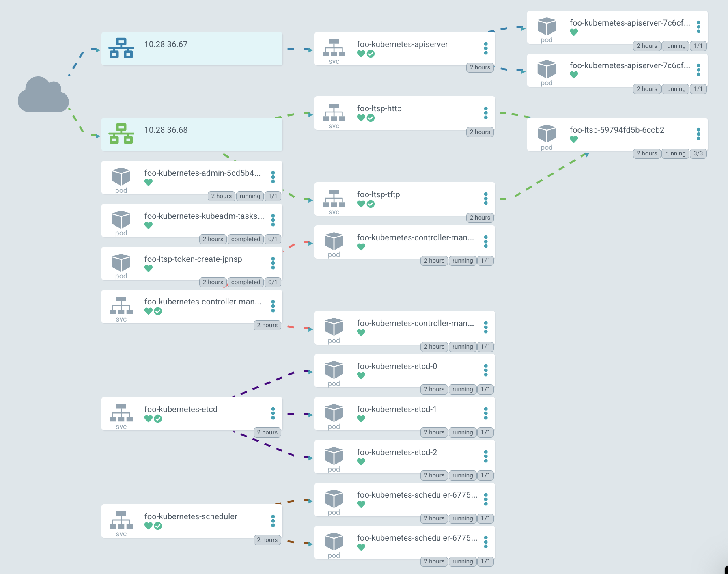The width and height of the screenshot is (728, 574).
Task: Open the options menu for foo-kubernetes-scheduler service
Action: (272, 520)
